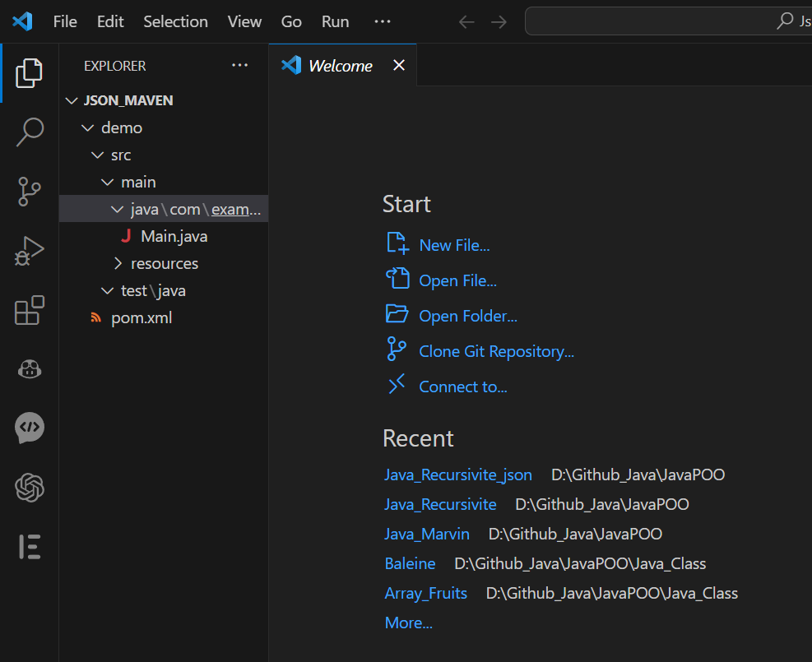Click the code chat bubble icon
The image size is (812, 662).
30,428
